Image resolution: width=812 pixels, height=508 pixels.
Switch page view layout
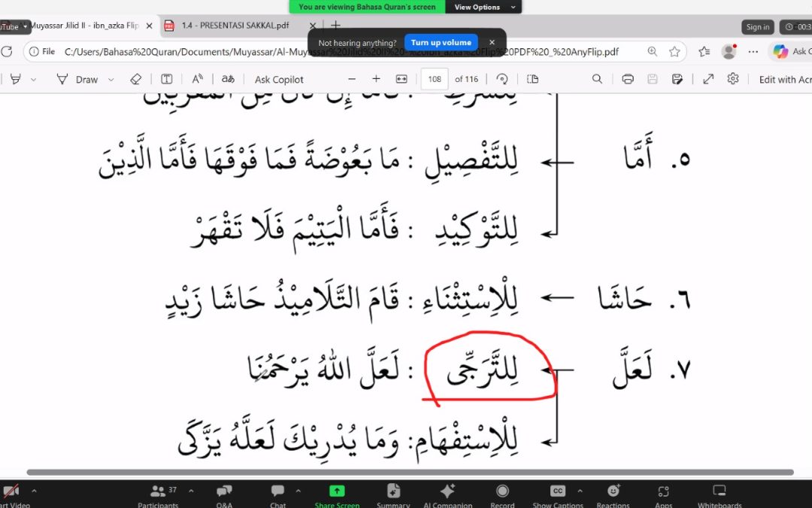pyautogui.click(x=532, y=79)
